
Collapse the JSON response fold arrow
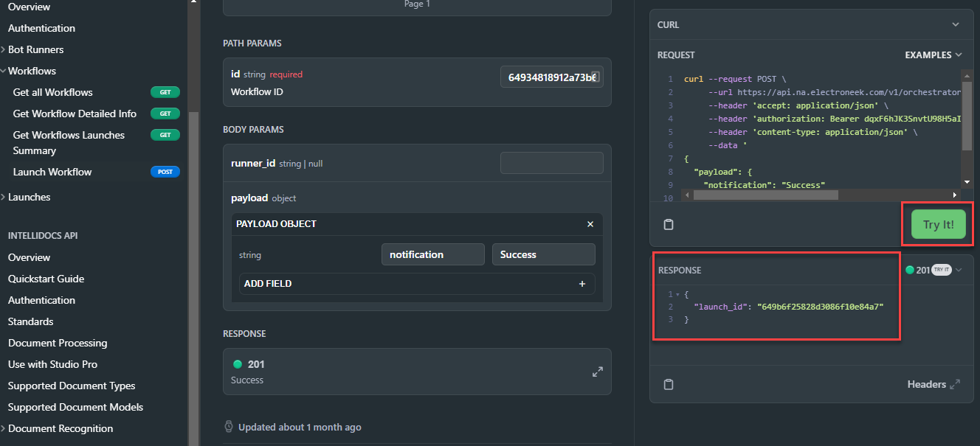[677, 295]
